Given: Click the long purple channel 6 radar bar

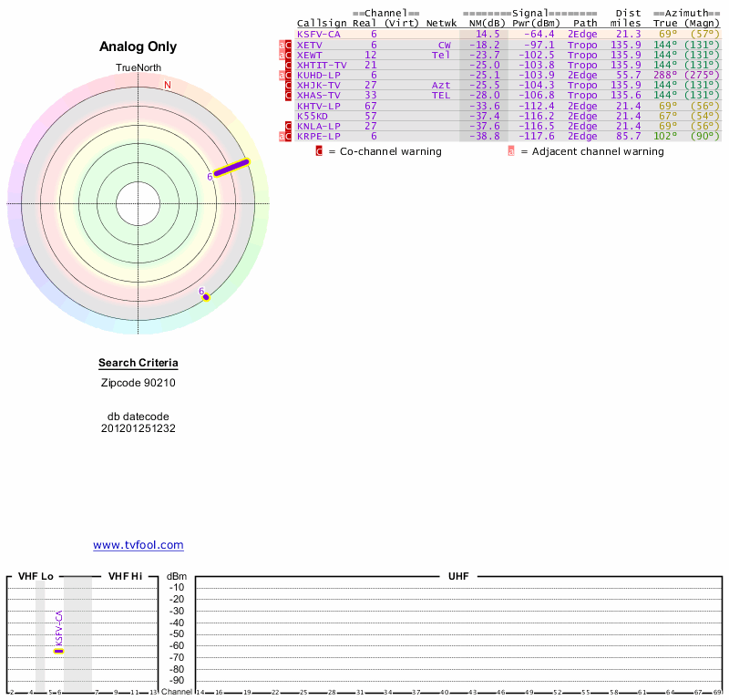Looking at the screenshot, I should (x=231, y=169).
